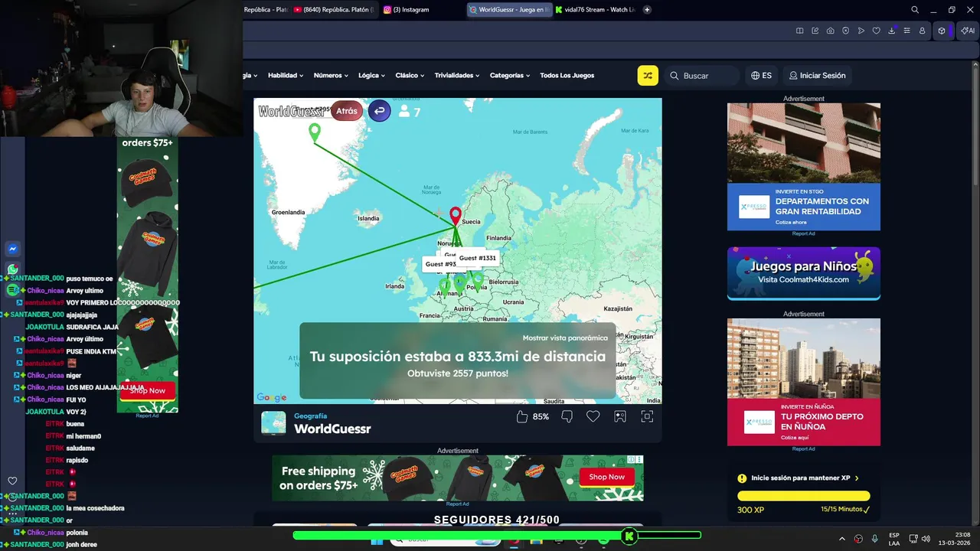Open the Departamentos con gran rentabilidad ad

coord(804,166)
